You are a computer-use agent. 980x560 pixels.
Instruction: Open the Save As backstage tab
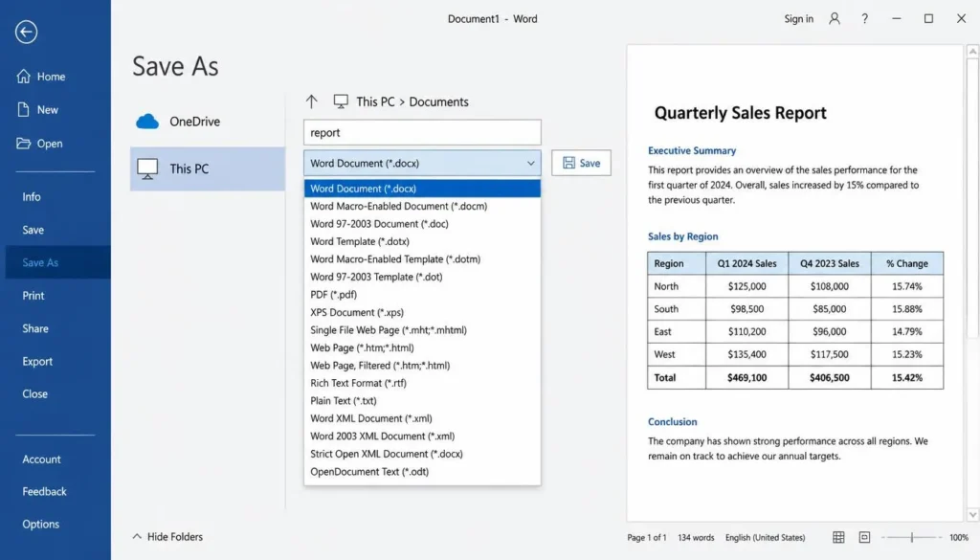click(x=58, y=262)
